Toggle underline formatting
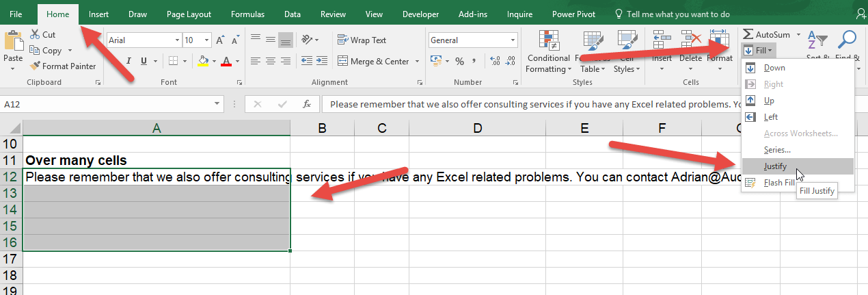868x295 pixels. click(142, 61)
